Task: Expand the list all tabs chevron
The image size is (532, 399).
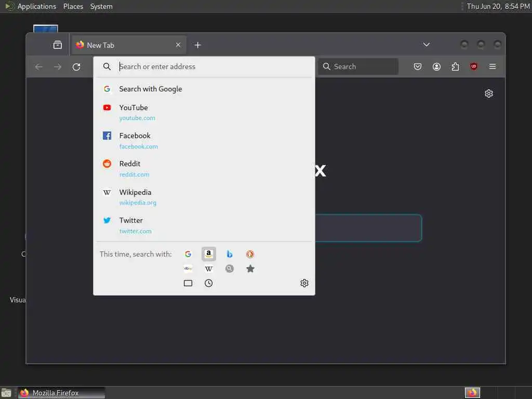Action: click(x=427, y=45)
